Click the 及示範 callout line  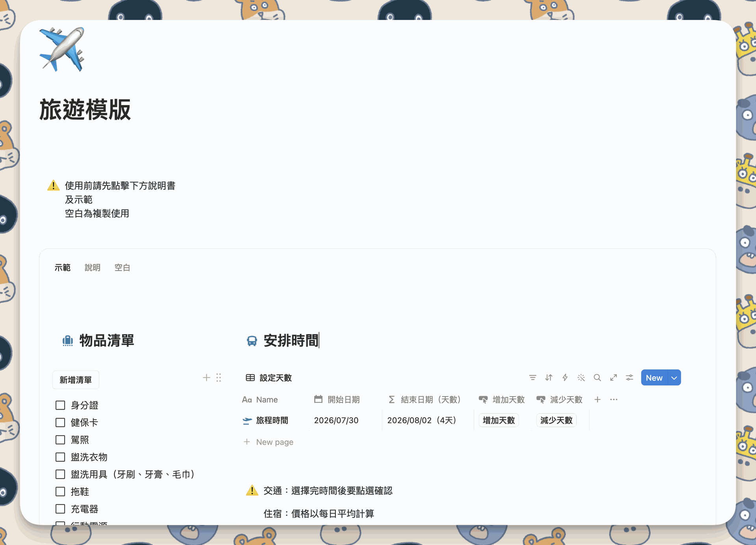pyautogui.click(x=79, y=200)
